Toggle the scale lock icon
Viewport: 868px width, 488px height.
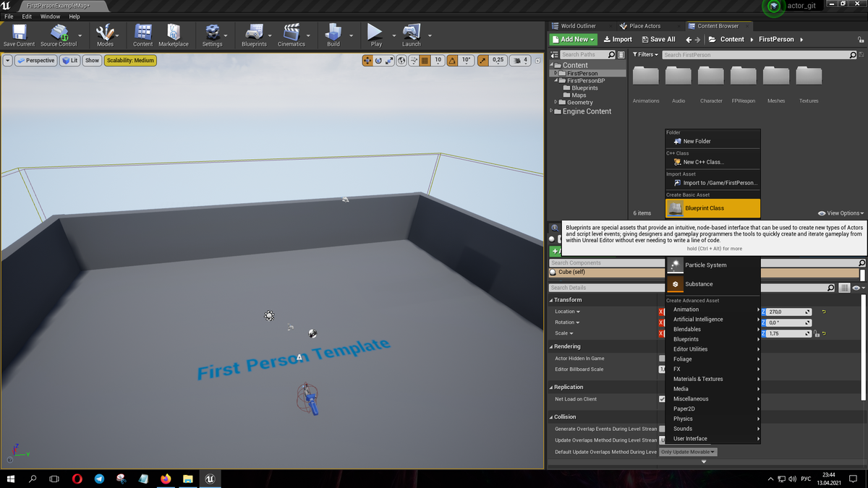coord(817,333)
